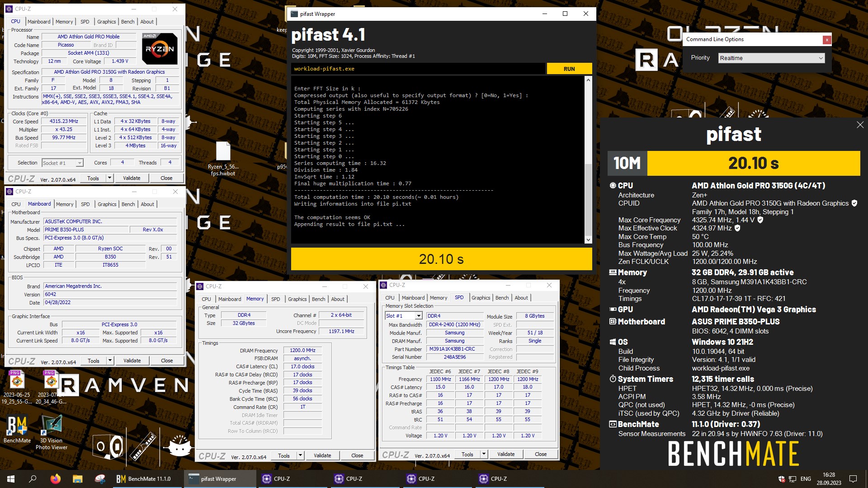
Task: Open the BenchMate desktop shortcut
Action: coord(17,429)
